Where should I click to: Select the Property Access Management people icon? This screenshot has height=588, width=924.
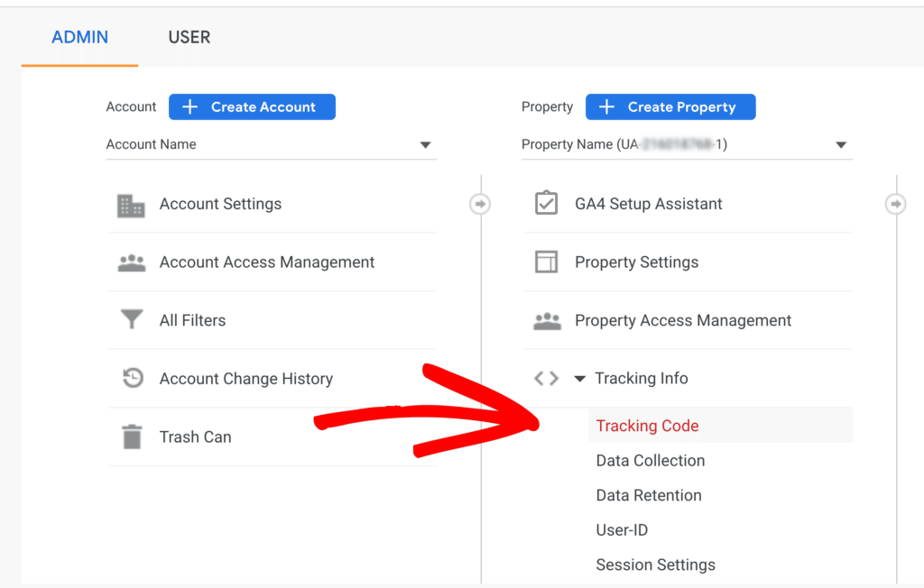[x=546, y=320]
